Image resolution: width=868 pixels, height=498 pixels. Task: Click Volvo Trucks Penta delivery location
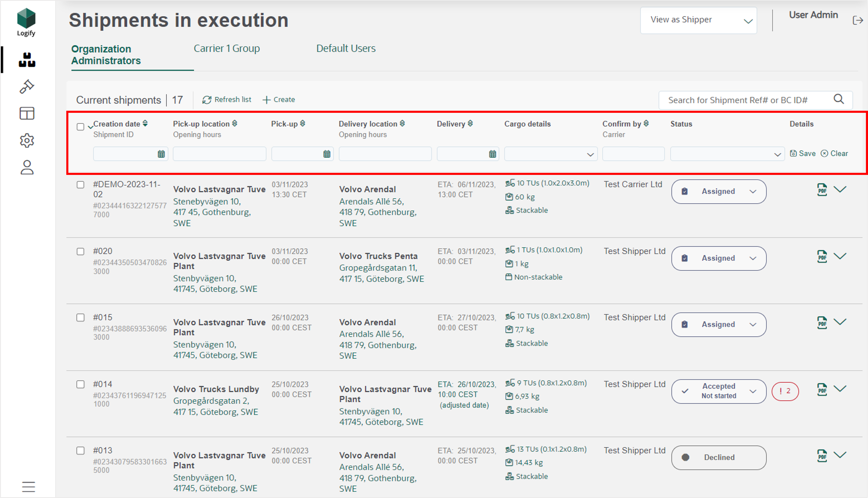tap(378, 256)
